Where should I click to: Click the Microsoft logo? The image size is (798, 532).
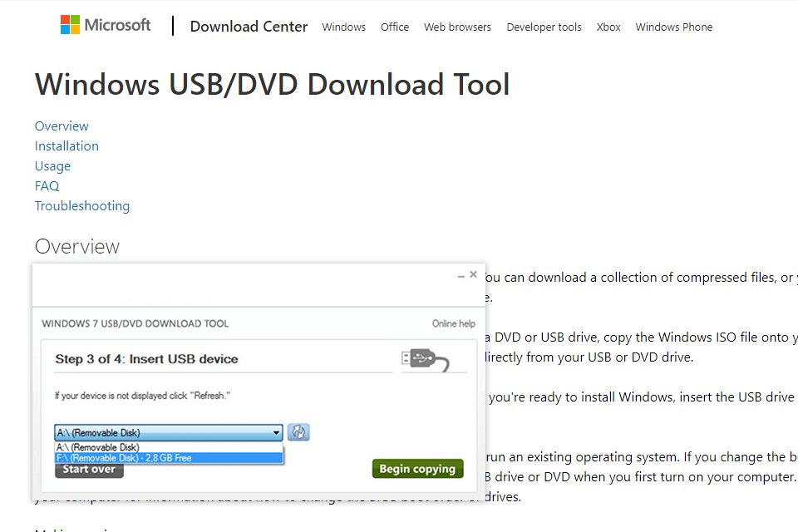click(x=106, y=25)
